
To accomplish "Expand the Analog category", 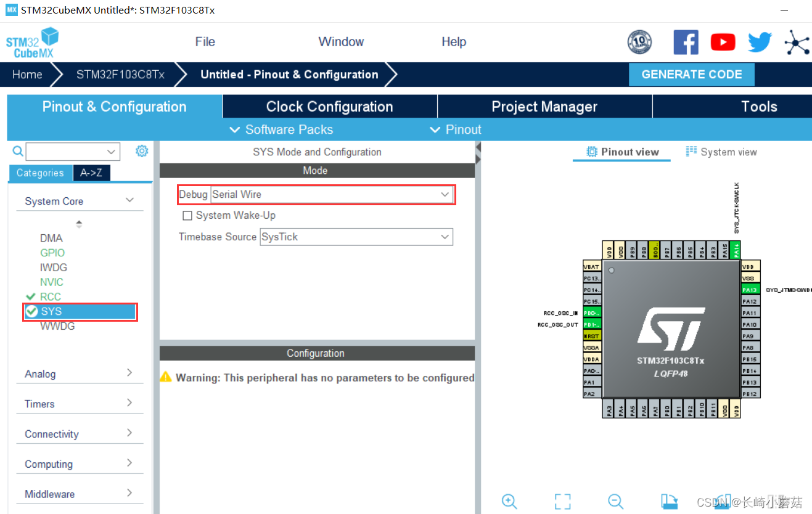I will (x=80, y=373).
